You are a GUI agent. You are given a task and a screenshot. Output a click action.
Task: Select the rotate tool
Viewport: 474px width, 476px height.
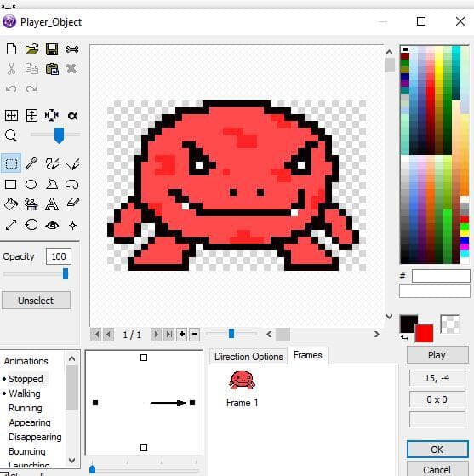point(31,225)
